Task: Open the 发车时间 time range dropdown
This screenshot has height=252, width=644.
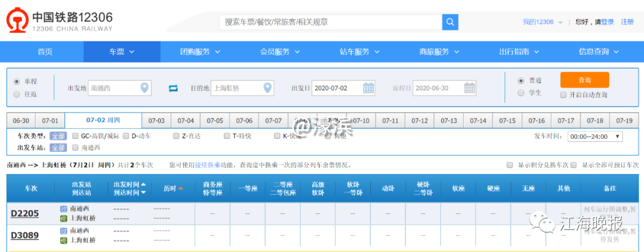Action: point(595,136)
